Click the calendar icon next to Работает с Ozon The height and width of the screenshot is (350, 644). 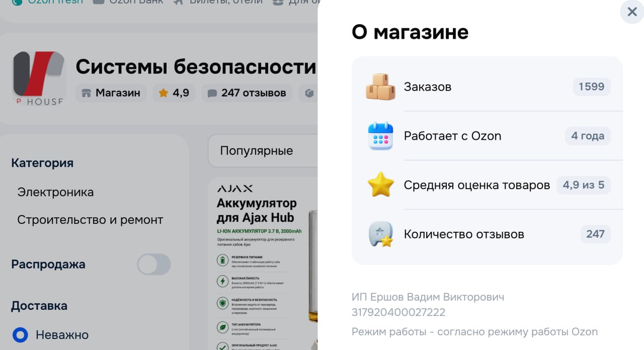pyautogui.click(x=380, y=136)
